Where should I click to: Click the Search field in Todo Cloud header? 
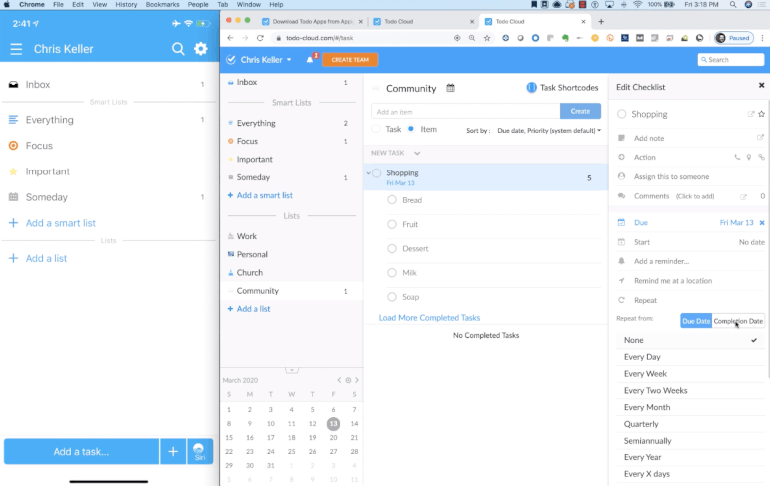(x=731, y=60)
